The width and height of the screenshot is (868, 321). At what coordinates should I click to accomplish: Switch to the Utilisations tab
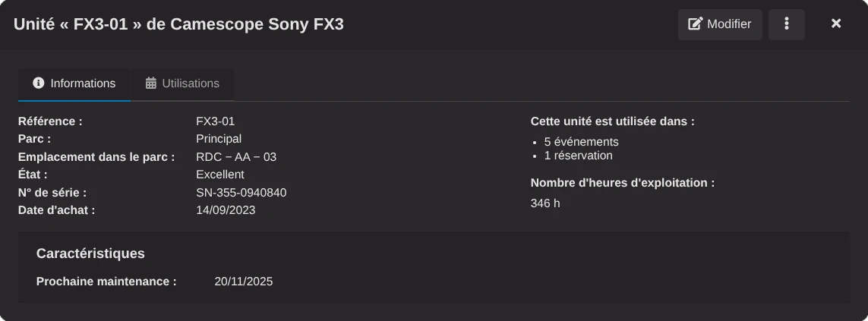182,83
